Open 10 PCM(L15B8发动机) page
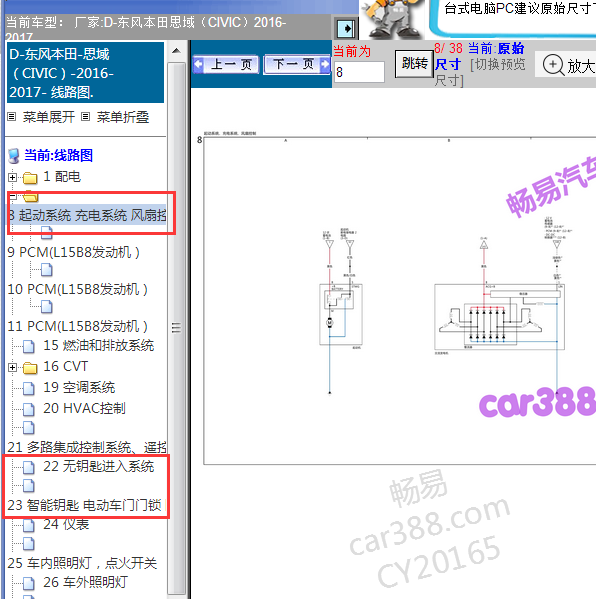 point(78,290)
